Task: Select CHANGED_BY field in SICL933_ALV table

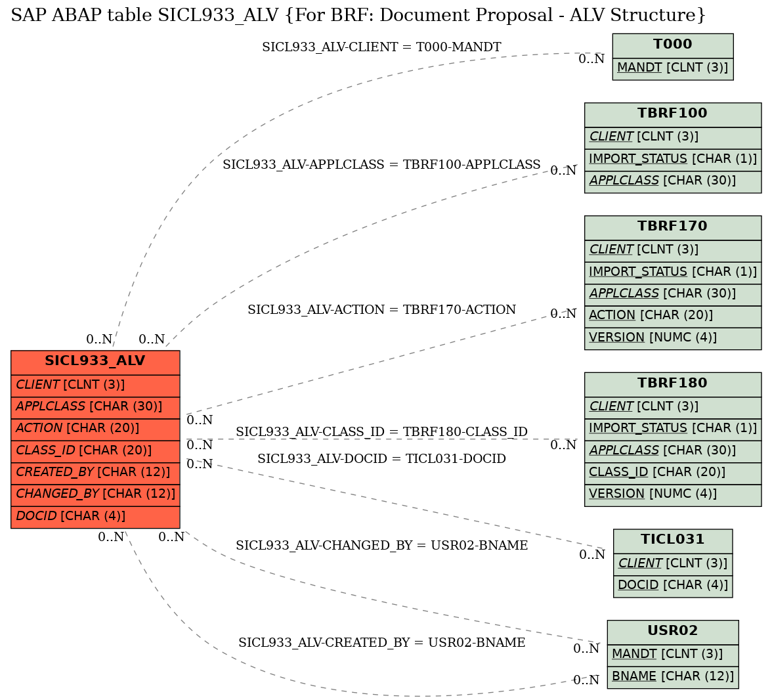Action: tap(95, 495)
